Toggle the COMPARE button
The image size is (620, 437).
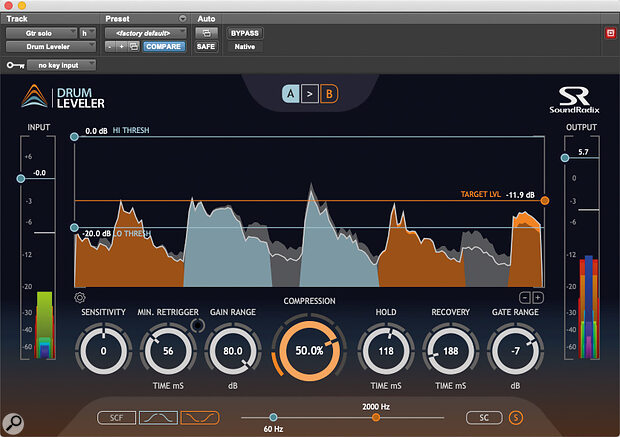(163, 47)
